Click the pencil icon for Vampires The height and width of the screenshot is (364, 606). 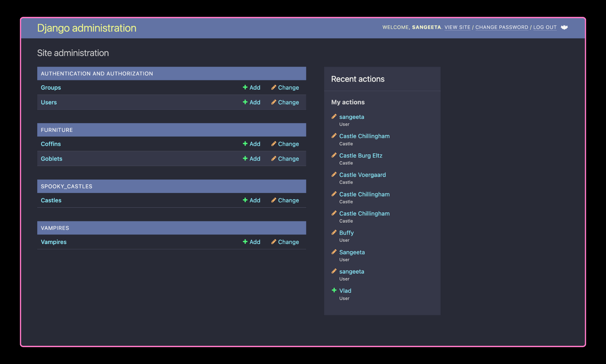click(274, 242)
